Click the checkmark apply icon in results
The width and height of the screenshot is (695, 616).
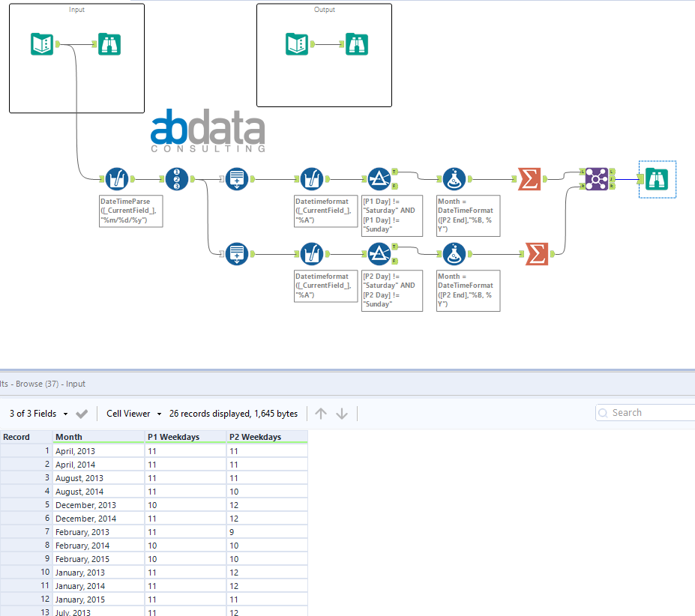click(x=82, y=414)
